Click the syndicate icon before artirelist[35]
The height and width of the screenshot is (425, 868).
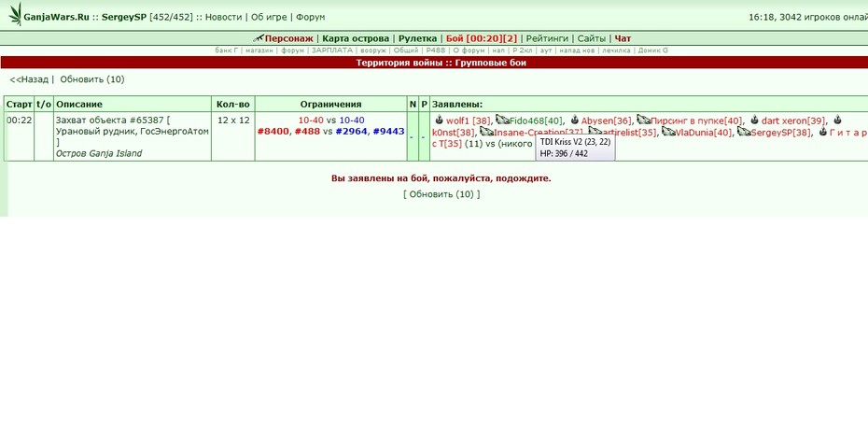click(x=595, y=132)
